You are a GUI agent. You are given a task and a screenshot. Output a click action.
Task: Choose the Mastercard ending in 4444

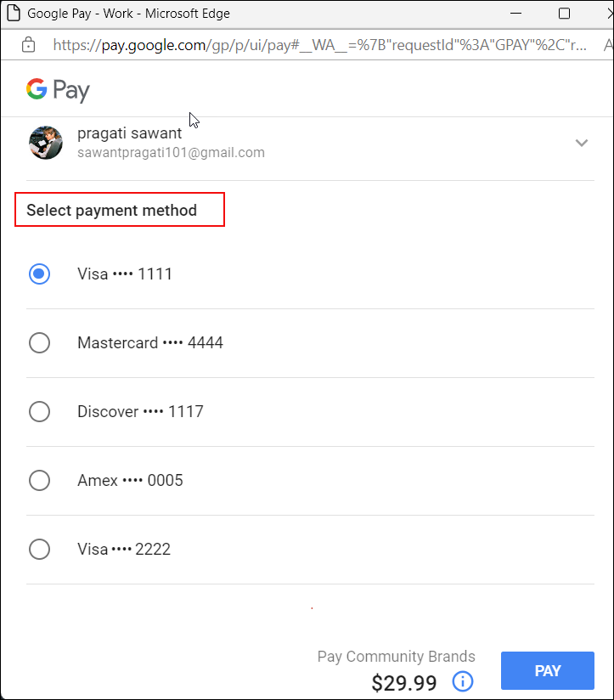tap(39, 342)
